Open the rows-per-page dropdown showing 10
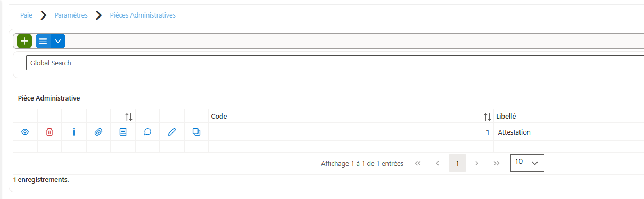The width and height of the screenshot is (644, 199). [x=527, y=163]
